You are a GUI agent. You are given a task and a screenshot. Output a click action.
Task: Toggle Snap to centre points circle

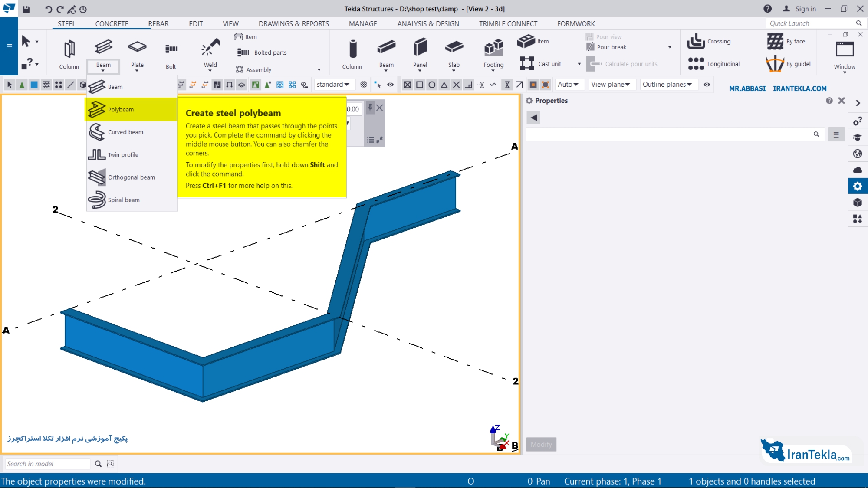pos(432,85)
